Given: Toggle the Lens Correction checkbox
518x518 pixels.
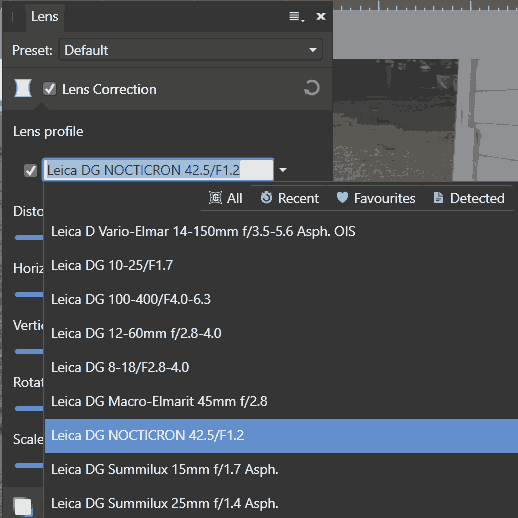Looking at the screenshot, I should pos(50,89).
